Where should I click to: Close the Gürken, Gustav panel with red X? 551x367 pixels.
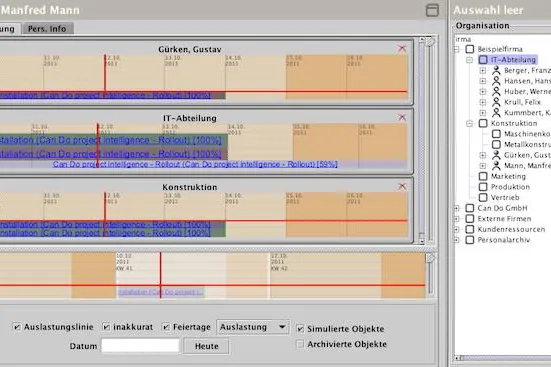tap(402, 49)
